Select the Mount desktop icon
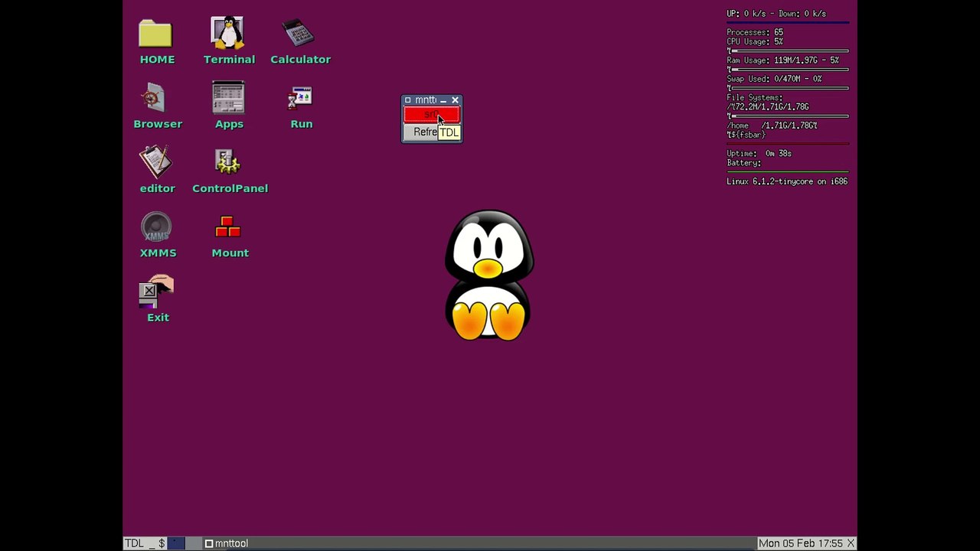 (x=230, y=236)
